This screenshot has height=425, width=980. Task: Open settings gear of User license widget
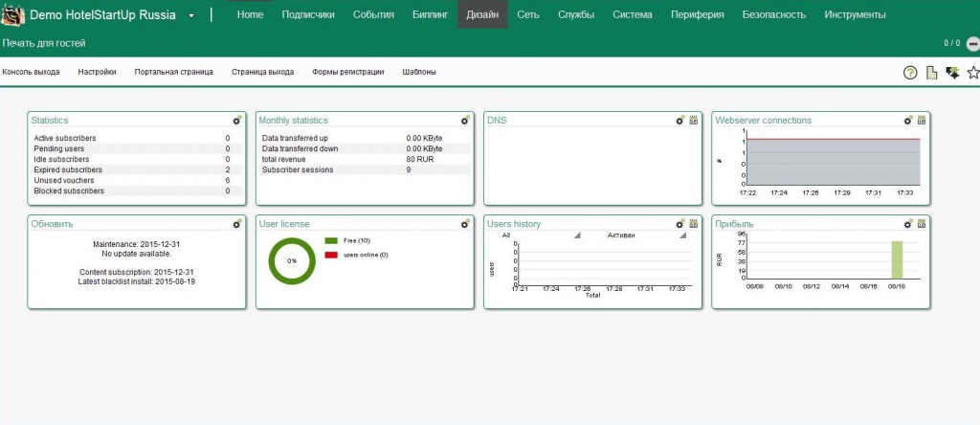click(465, 224)
